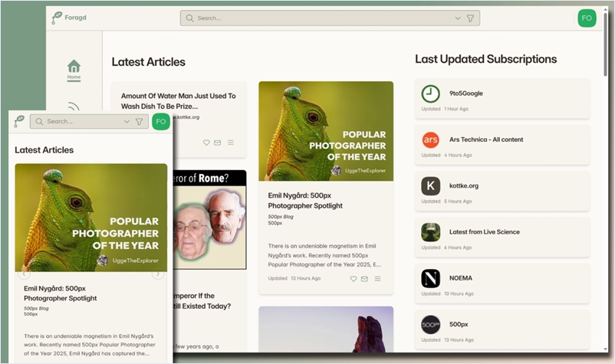Open the kottke.org subscription
This screenshot has height=364, width=615.
(x=502, y=191)
